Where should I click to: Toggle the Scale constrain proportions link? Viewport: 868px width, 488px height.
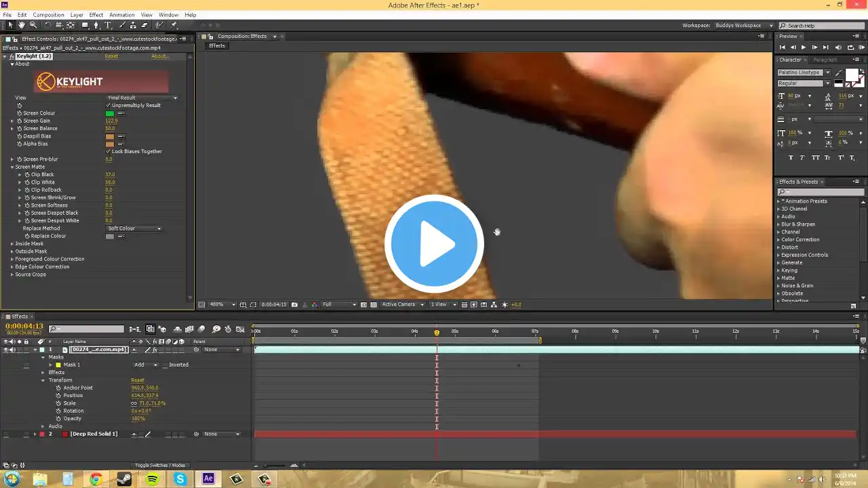[x=134, y=403]
